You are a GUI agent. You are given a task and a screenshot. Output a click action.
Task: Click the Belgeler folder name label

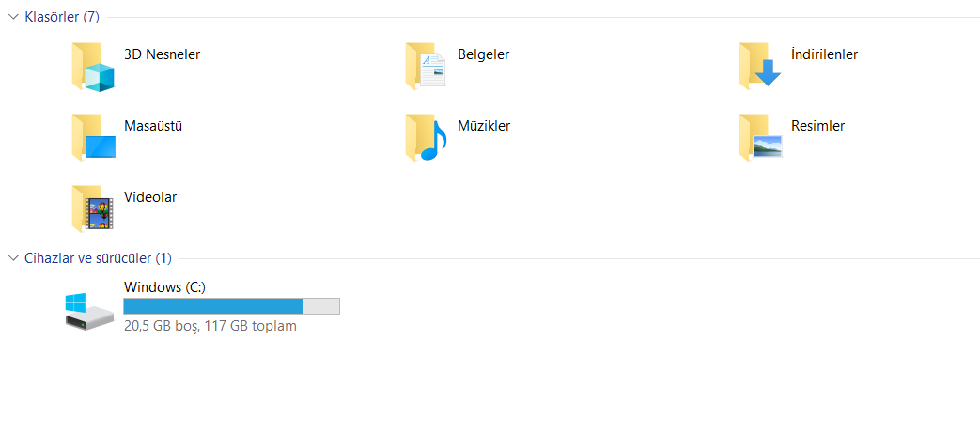point(484,54)
